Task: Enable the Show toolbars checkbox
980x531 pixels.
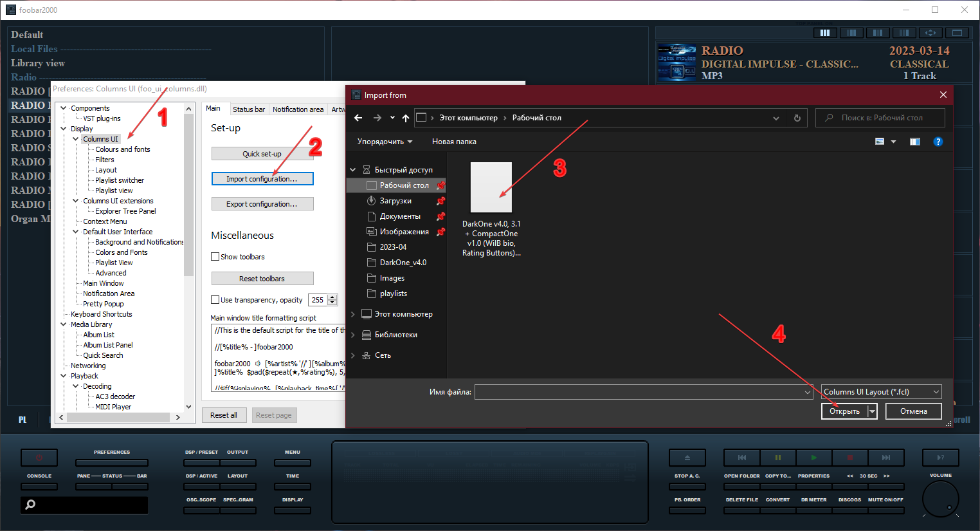Action: (x=215, y=257)
